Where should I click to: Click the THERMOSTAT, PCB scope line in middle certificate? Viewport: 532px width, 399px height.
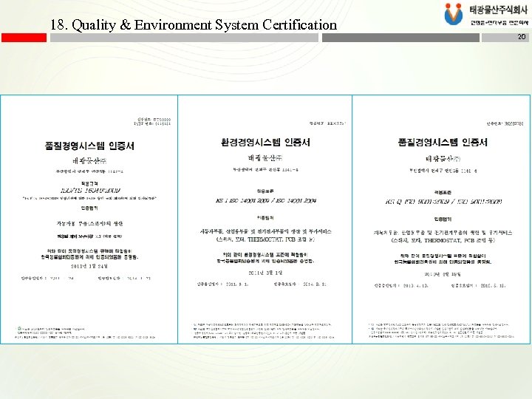266,239
